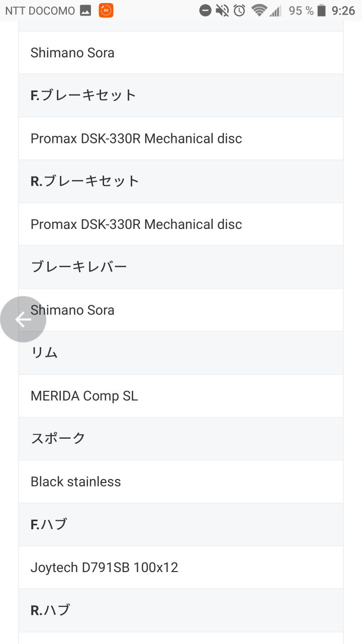The width and height of the screenshot is (362, 644).
Task: Tap the battery status icon
Action: coord(322,11)
